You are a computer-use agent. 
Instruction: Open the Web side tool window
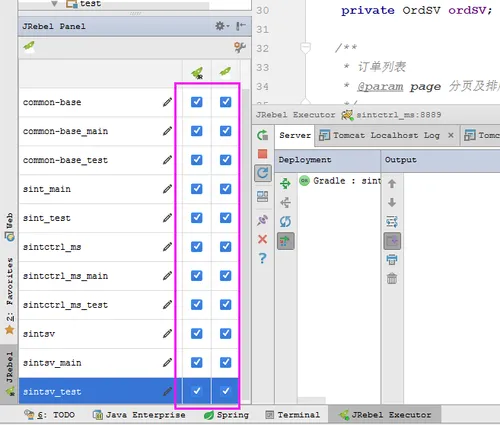(x=10, y=227)
